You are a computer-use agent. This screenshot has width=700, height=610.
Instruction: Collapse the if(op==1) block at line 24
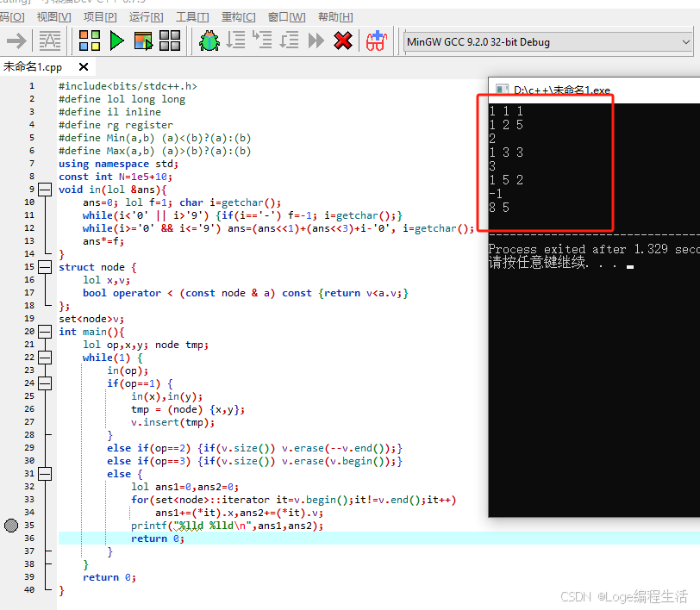point(45,383)
